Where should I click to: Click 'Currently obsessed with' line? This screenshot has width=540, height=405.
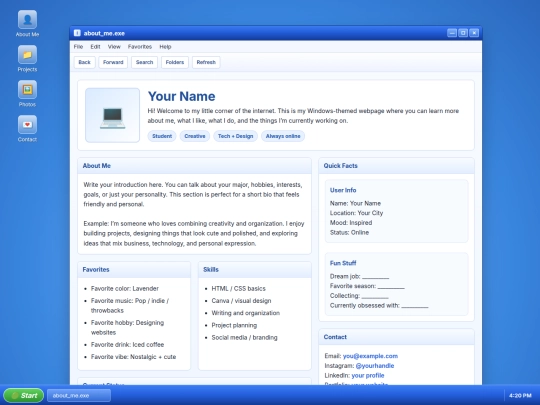click(379, 305)
